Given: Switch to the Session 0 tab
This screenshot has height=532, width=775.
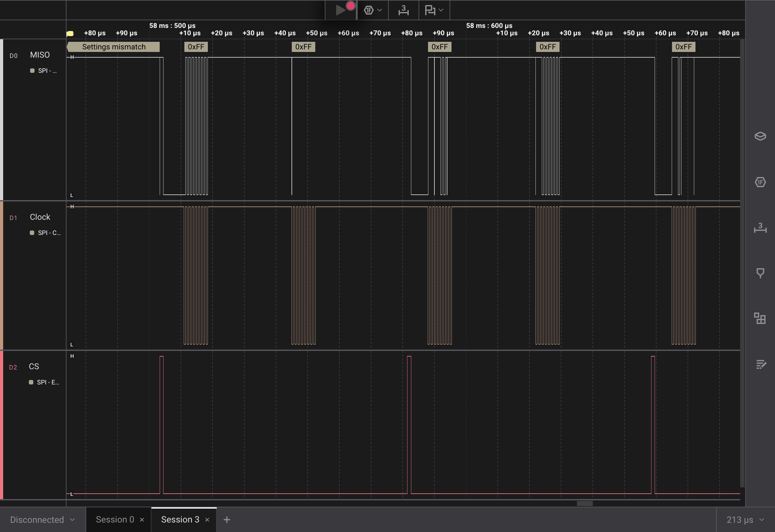Looking at the screenshot, I should tap(115, 520).
